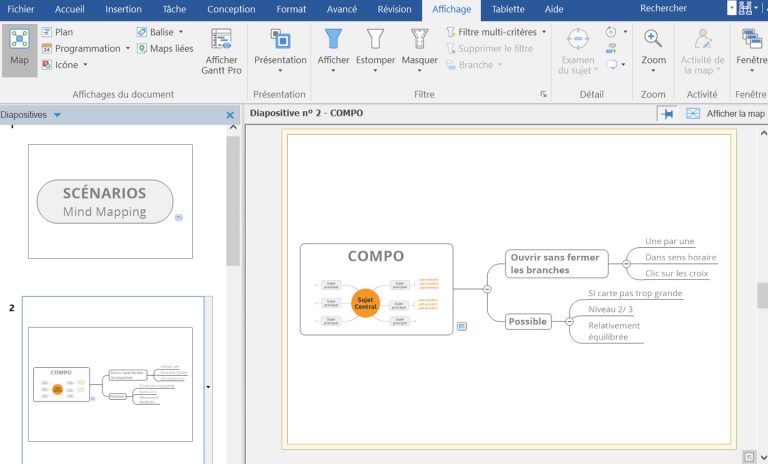Switch to the Conception tab
Viewport: 768px width, 464px height.
click(x=230, y=9)
